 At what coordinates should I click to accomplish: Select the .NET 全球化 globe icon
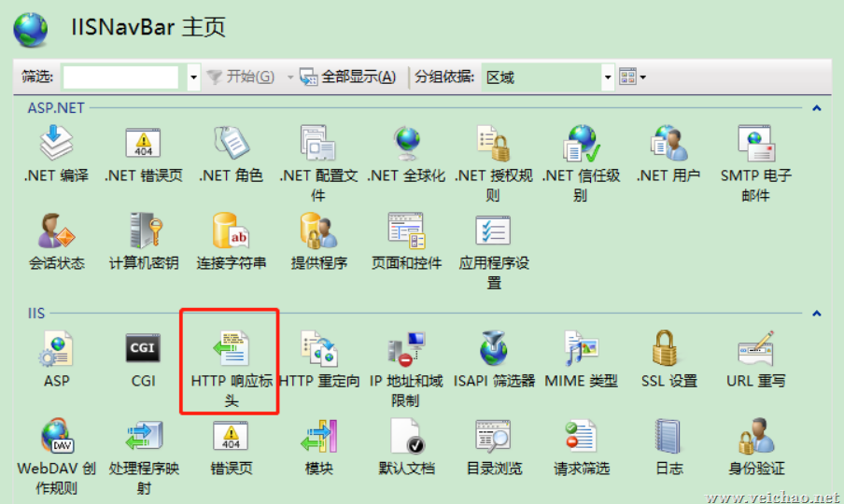406,143
